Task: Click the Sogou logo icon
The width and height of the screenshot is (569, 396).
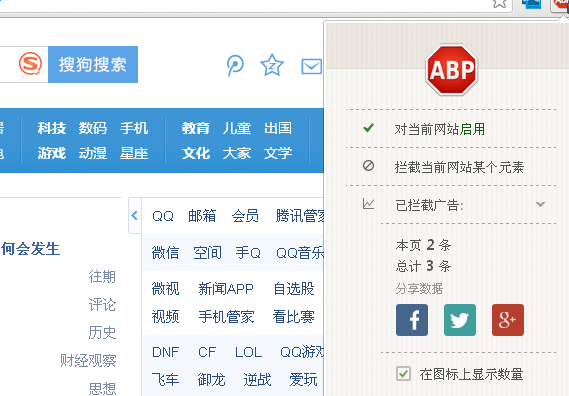Action: pos(30,64)
